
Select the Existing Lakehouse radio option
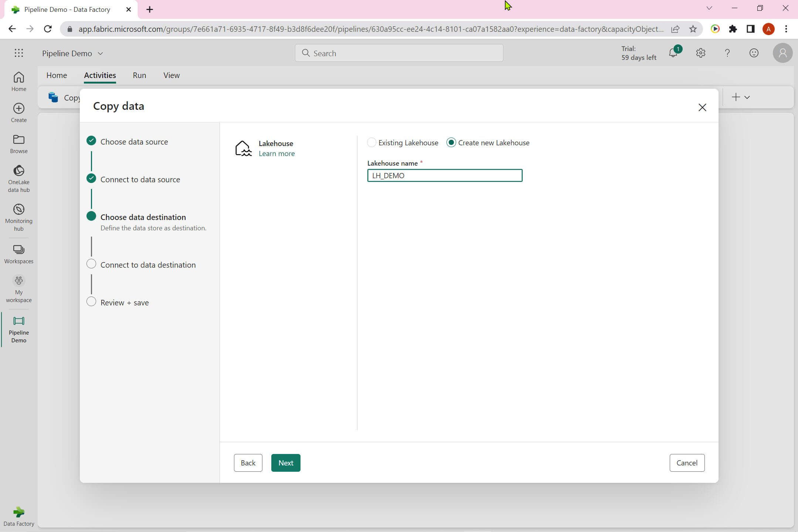pyautogui.click(x=371, y=143)
